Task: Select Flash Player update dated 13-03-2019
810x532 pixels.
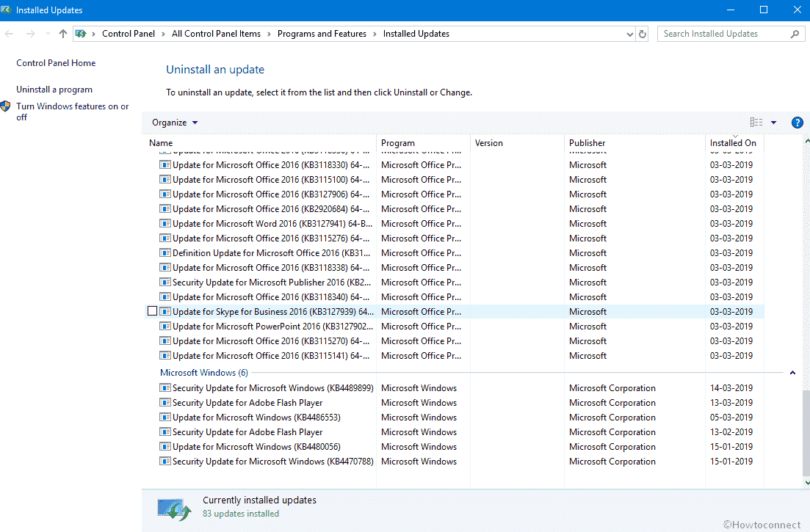Action: tap(455, 402)
